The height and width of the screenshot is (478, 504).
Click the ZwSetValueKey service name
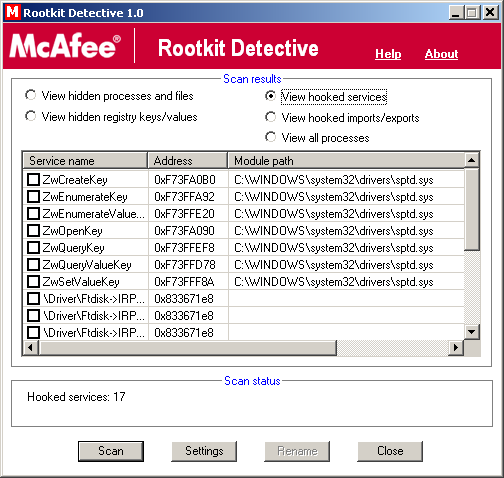(x=81, y=282)
